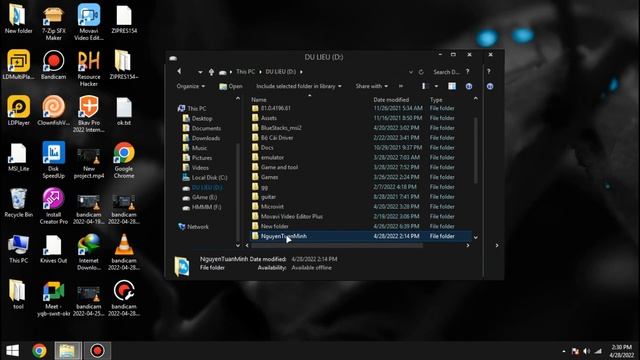Select the ClownfishVoice desktop icon

[x=53, y=111]
